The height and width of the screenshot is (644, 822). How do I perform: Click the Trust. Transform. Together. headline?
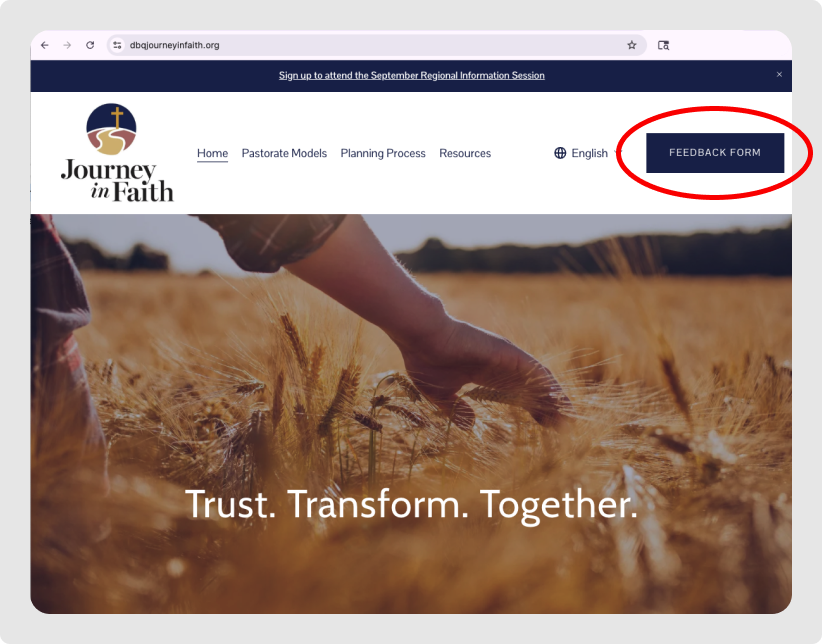tap(411, 504)
